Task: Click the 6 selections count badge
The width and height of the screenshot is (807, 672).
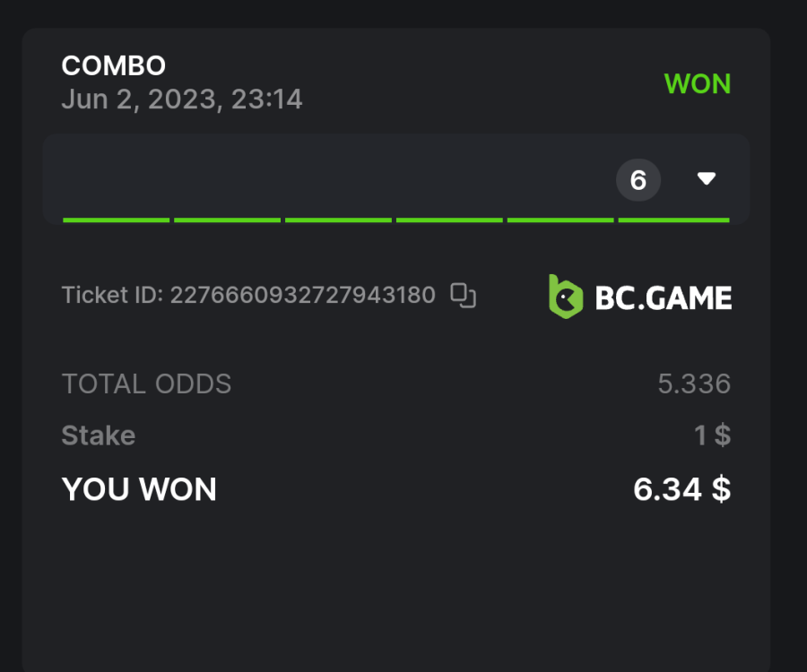Action: (638, 180)
